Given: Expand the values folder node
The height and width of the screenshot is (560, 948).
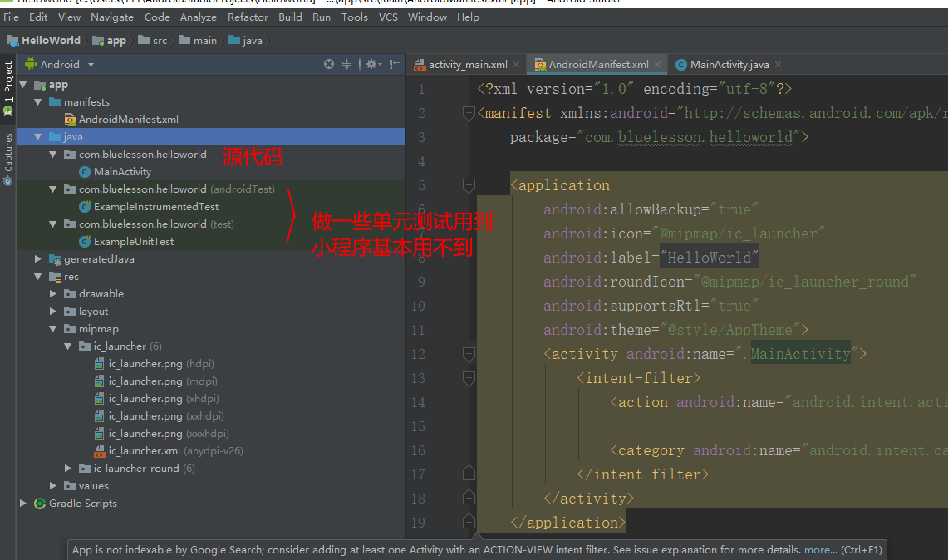Looking at the screenshot, I should coord(53,485).
